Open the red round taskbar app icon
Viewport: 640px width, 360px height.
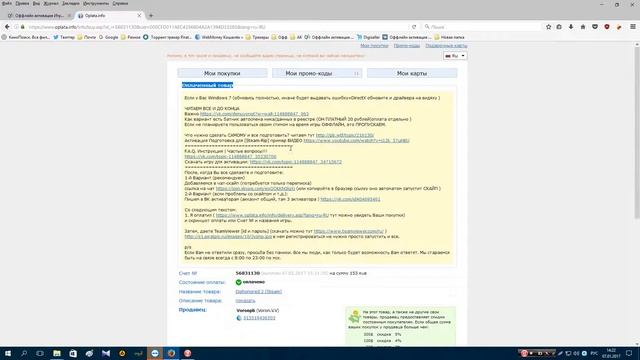[187, 353]
